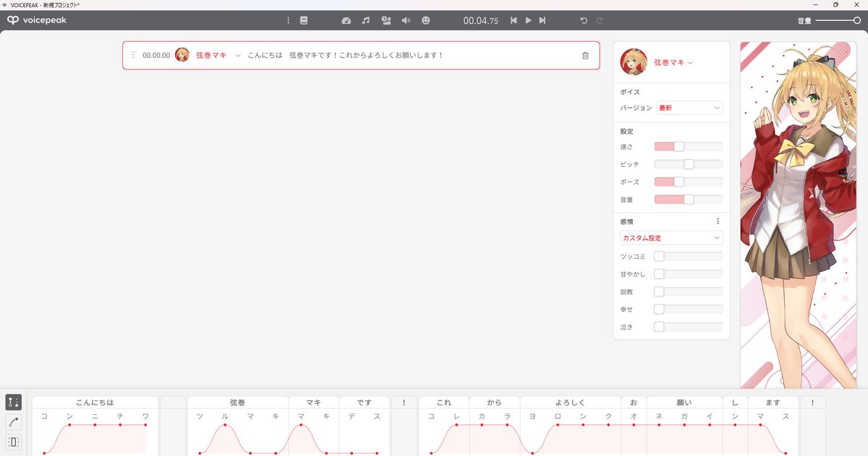Screen dimensions: 868x456
Task: Adjust the 甘やかし emotion slider
Action: coord(688,274)
